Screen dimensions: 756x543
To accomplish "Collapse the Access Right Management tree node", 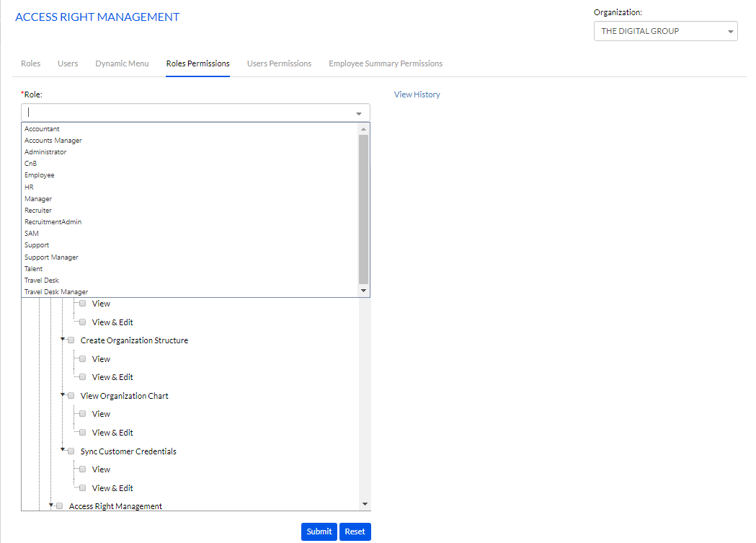I will click(51, 506).
